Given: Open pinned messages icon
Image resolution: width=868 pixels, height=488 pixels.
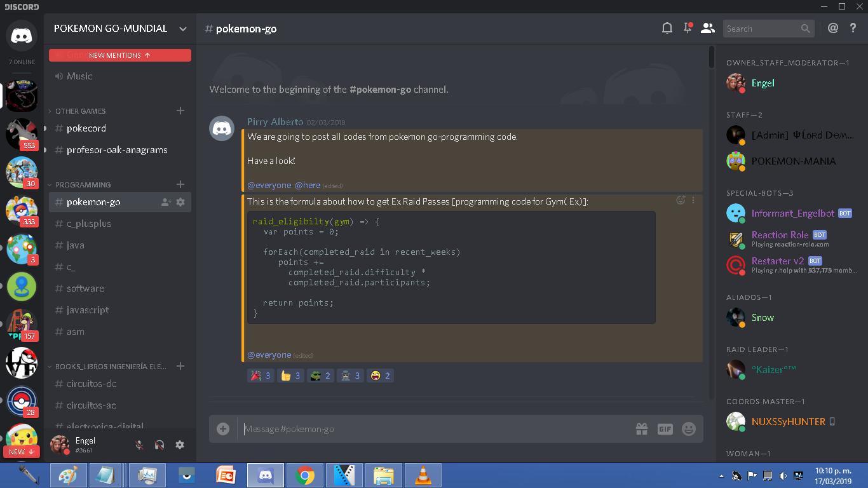Looking at the screenshot, I should 688,28.
